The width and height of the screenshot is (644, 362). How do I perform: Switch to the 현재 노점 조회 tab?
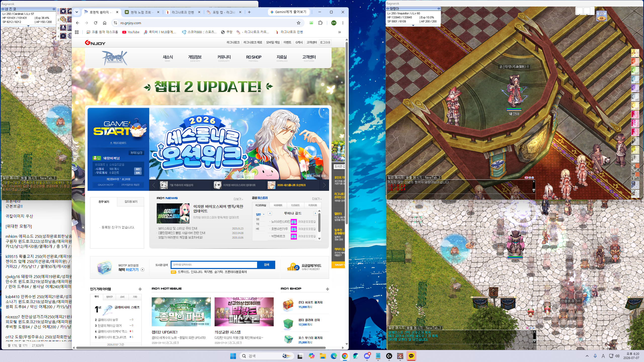(x=142, y=12)
